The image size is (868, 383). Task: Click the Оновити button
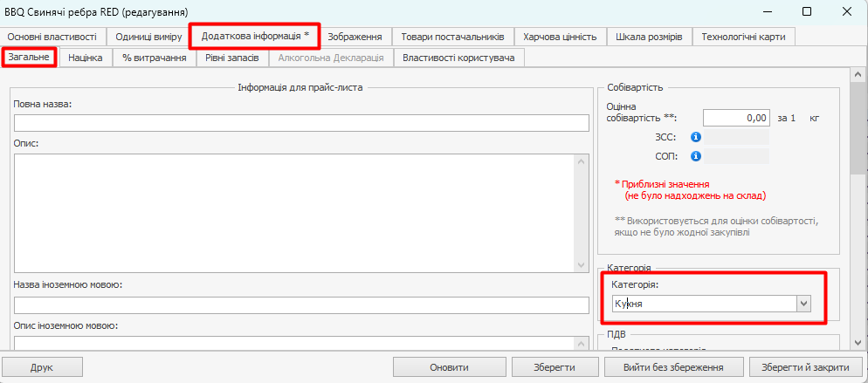[x=448, y=367]
